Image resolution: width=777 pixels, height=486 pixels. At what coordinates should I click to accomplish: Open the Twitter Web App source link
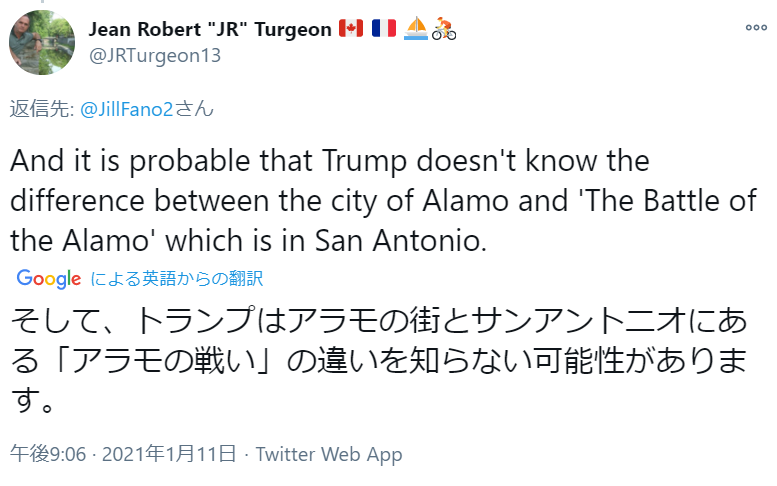coord(329,454)
